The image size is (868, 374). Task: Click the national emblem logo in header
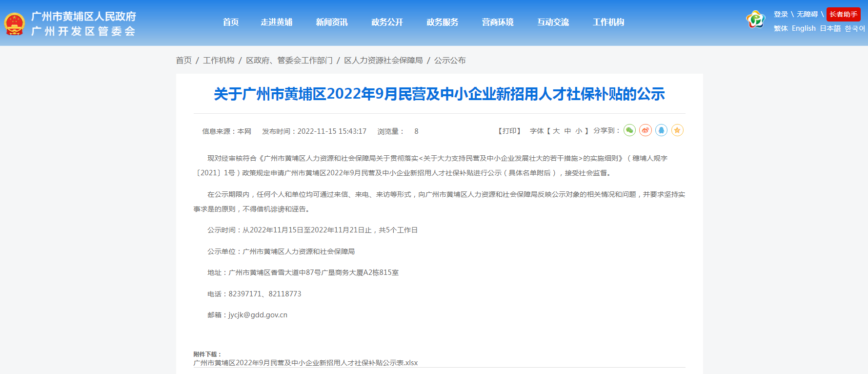coord(14,23)
